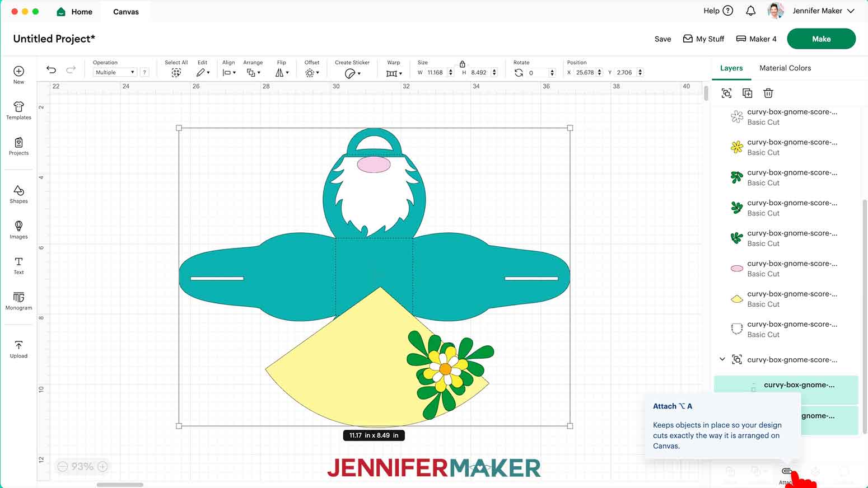Select the white flower layer
Screen dimensions: 868x488
tap(786, 117)
